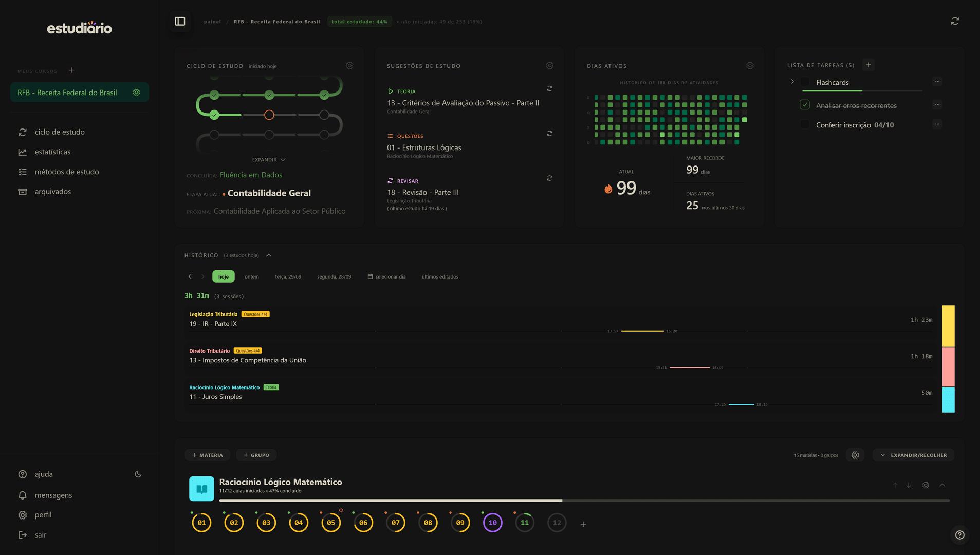
Task: Click selecionar dia date picker
Action: tap(387, 276)
